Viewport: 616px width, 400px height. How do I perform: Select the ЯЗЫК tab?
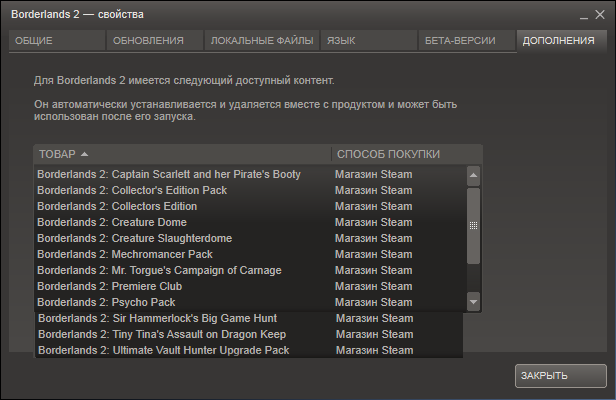pos(368,41)
